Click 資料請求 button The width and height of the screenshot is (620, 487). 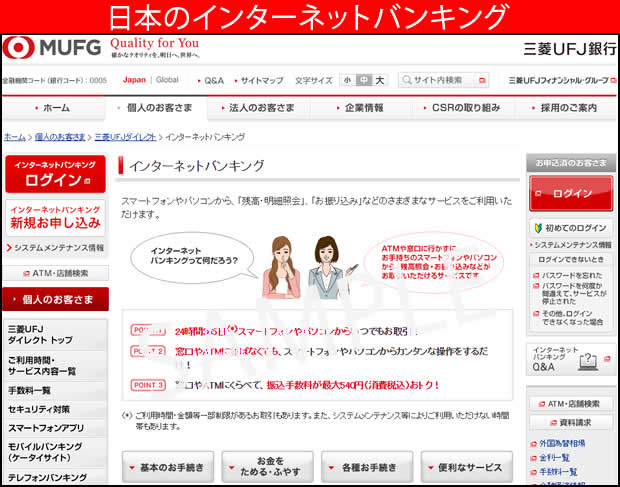pyautogui.click(x=571, y=423)
